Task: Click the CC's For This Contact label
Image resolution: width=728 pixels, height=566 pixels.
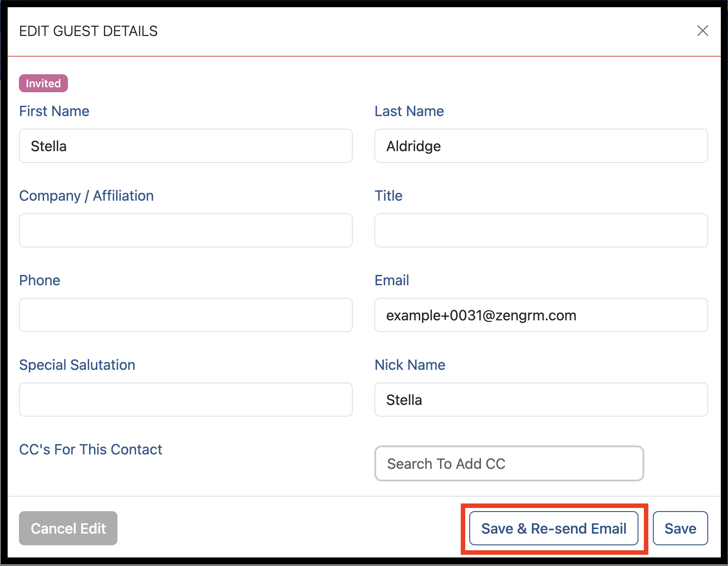Action: coord(90,449)
